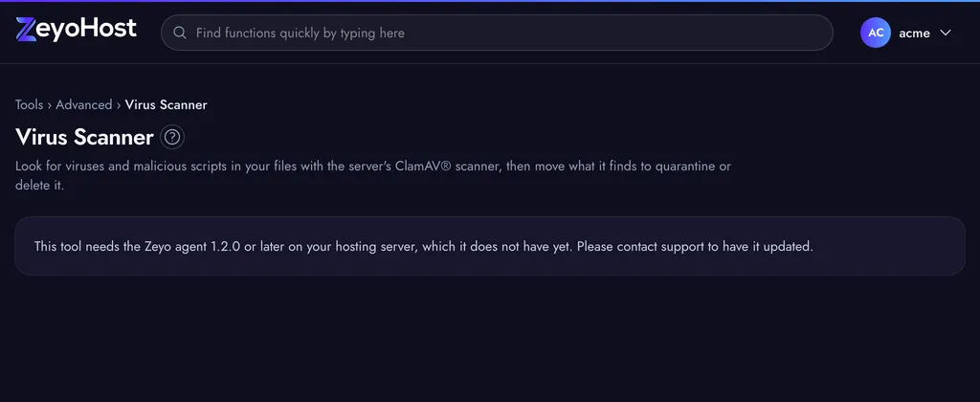Click the Virus Scanner page heading

pos(84,137)
